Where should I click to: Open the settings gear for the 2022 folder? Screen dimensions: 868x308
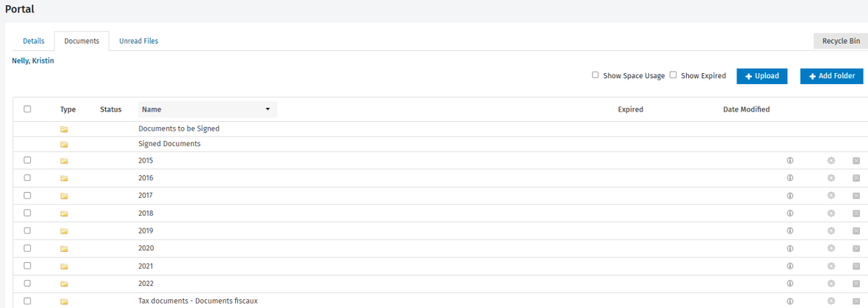click(x=831, y=284)
